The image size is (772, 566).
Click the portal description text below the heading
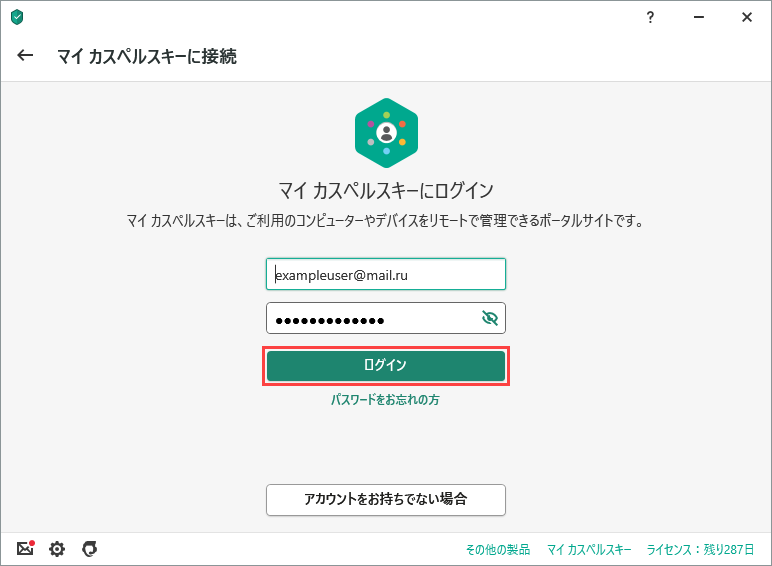pos(385,220)
